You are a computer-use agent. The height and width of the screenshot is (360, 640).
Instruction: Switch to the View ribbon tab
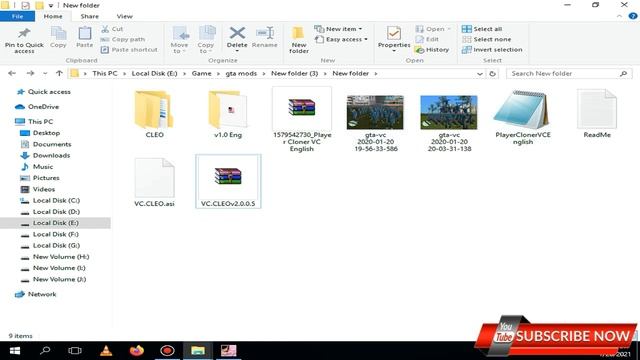(124, 16)
